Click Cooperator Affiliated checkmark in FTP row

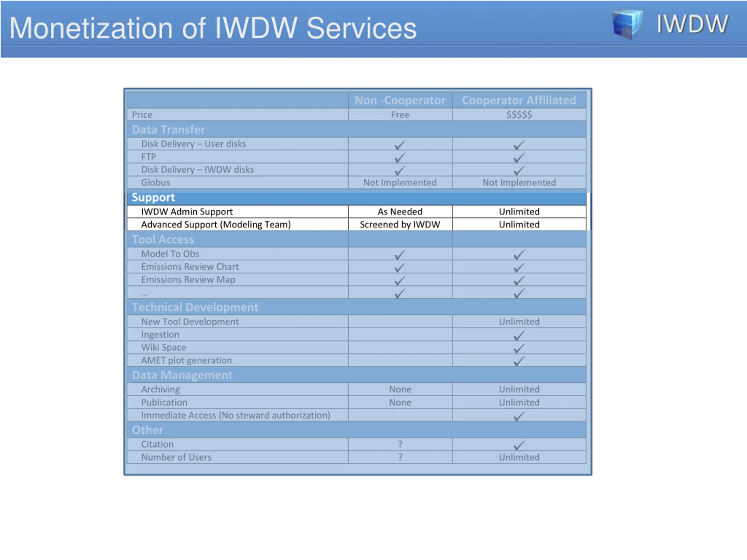click(519, 158)
